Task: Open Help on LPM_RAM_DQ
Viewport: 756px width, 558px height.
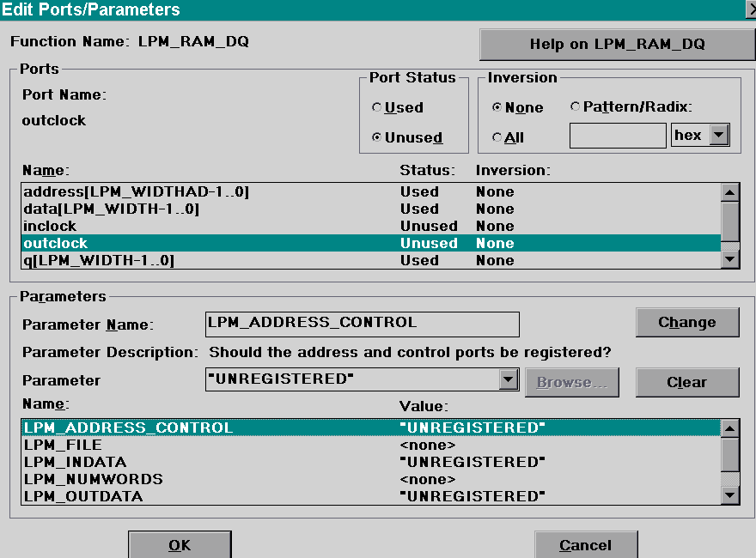Action: pyautogui.click(x=617, y=45)
